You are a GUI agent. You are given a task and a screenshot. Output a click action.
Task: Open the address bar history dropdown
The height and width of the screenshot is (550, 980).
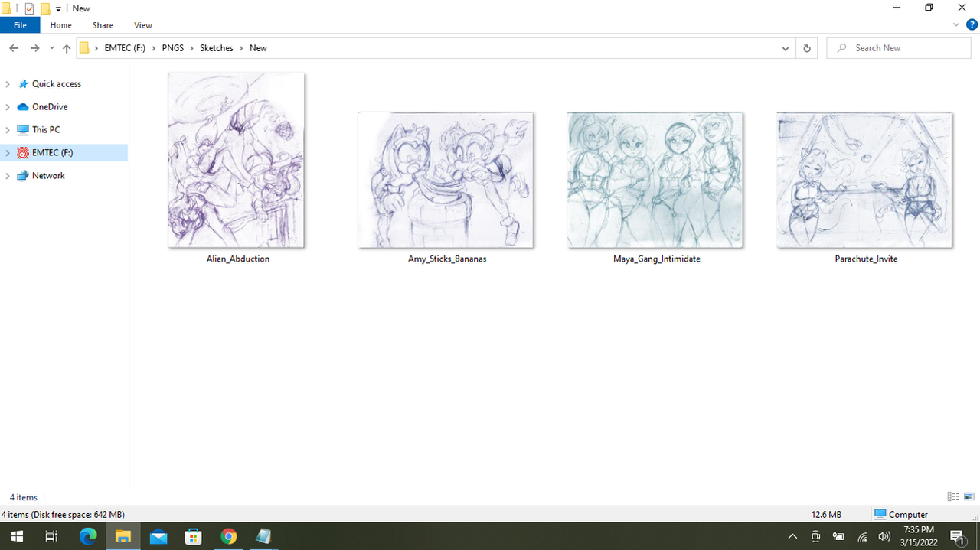pyautogui.click(x=786, y=48)
